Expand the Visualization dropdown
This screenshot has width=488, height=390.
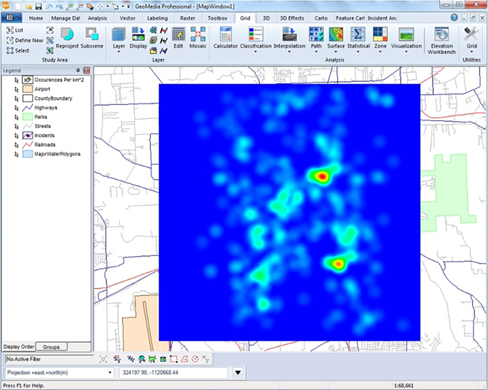pos(406,52)
